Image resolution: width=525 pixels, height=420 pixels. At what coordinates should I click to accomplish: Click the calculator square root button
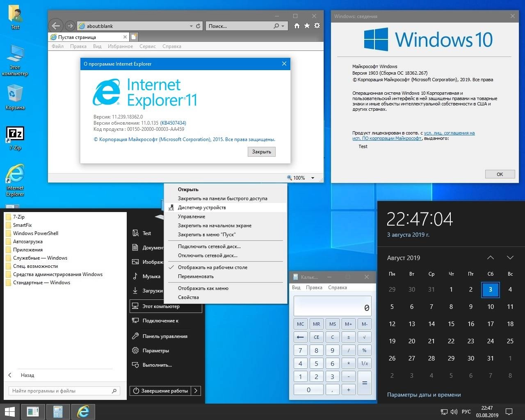click(365, 337)
